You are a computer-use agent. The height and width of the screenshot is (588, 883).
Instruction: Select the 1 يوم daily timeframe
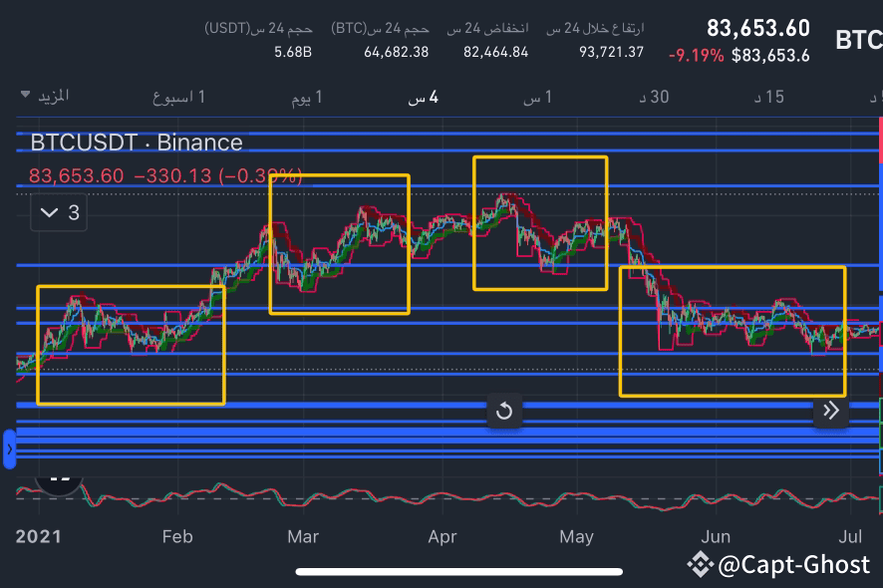(306, 97)
